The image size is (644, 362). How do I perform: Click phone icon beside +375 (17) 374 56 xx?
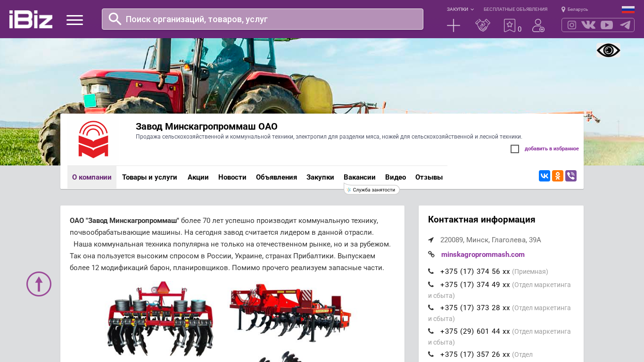[x=431, y=271]
